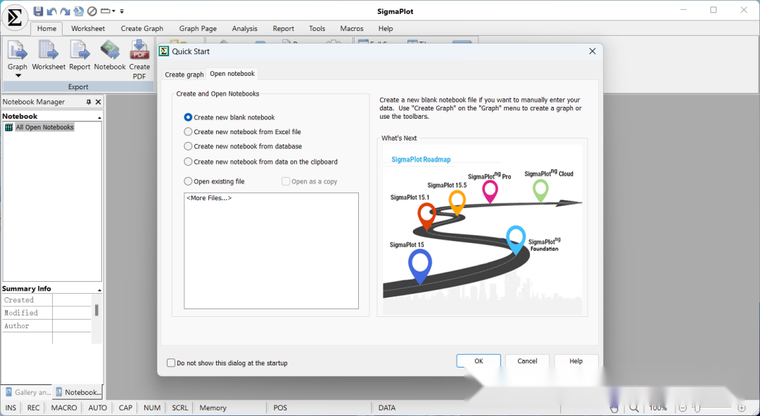The height and width of the screenshot is (416, 760).
Task: Select the Open existing file option
Action: tap(188, 181)
